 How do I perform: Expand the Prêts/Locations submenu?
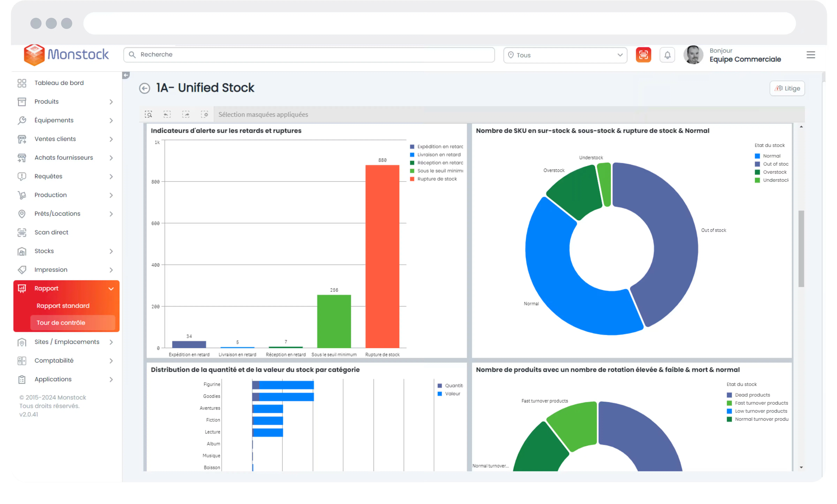[x=111, y=214]
